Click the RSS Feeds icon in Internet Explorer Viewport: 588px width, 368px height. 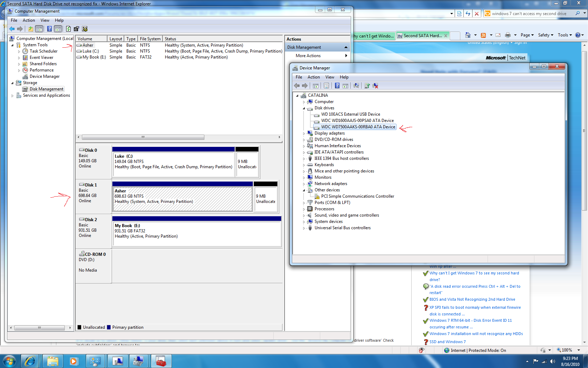pyautogui.click(x=483, y=35)
